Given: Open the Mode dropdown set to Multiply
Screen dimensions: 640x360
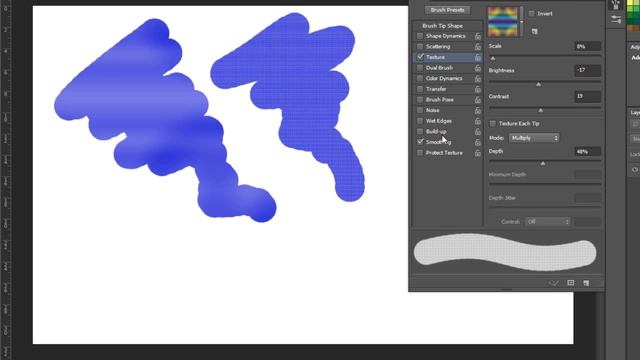Looking at the screenshot, I should (534, 138).
